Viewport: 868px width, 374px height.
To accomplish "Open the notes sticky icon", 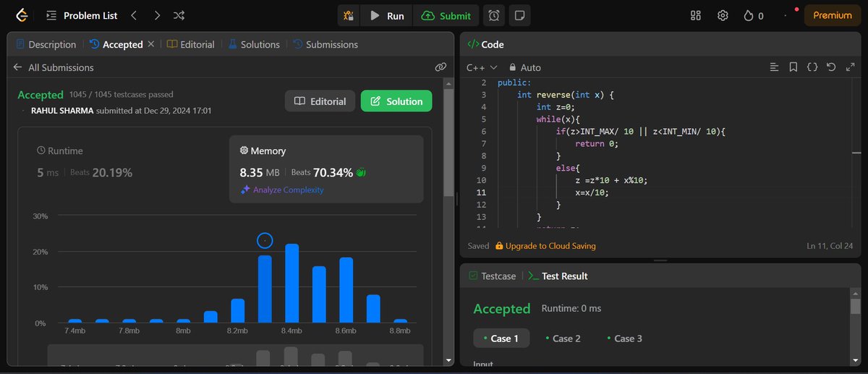I will click(x=519, y=15).
